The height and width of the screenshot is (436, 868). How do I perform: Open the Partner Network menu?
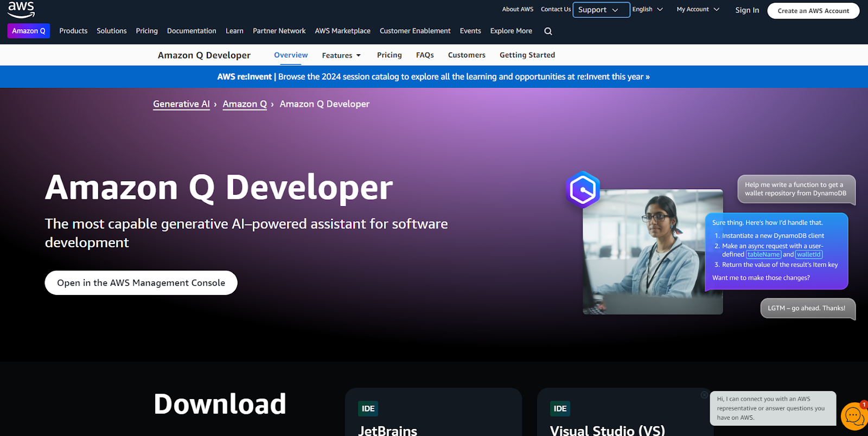(279, 31)
